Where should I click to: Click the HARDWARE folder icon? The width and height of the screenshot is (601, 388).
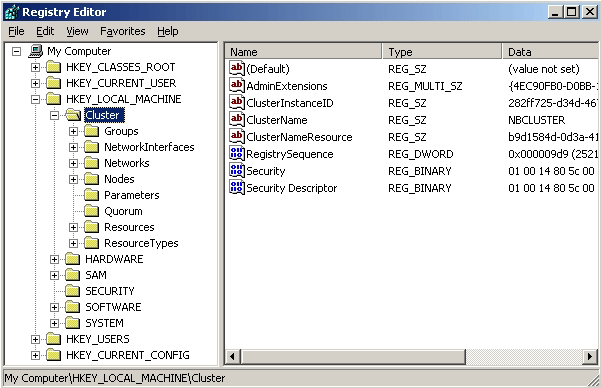point(72,260)
